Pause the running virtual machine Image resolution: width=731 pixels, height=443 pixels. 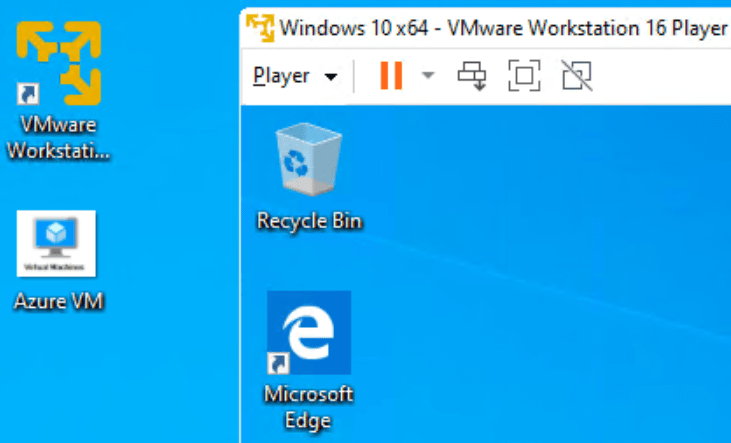pyautogui.click(x=391, y=75)
